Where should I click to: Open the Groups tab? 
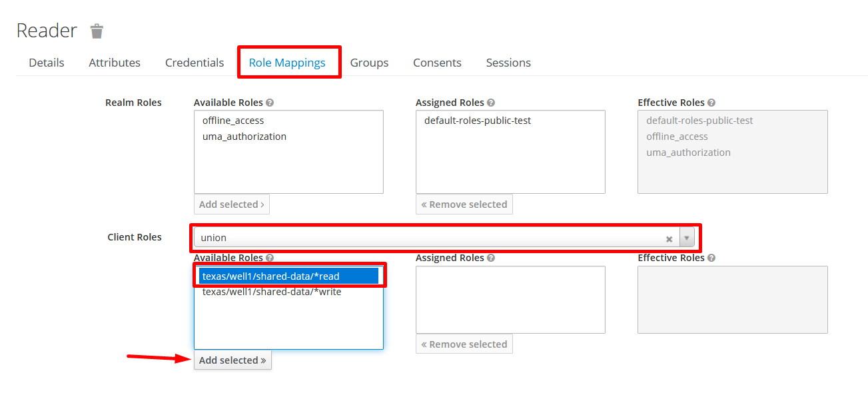[x=369, y=63]
